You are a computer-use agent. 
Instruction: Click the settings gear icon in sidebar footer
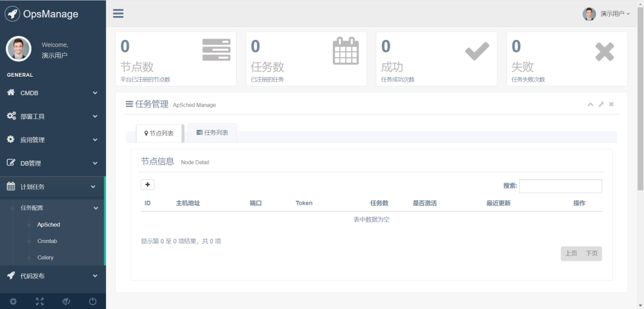13,301
